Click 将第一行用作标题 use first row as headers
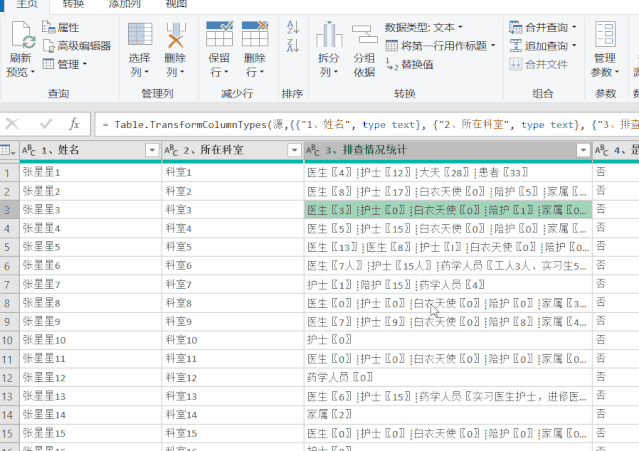The width and height of the screenshot is (639, 451). pos(440,46)
